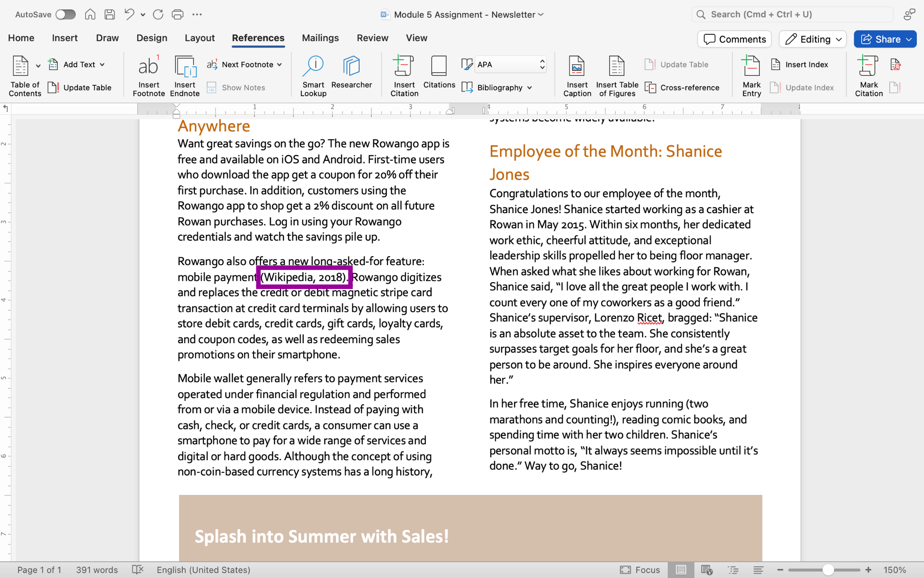Viewport: 924px width, 578px height.
Task: Open the Comments pane button
Action: [x=735, y=39]
